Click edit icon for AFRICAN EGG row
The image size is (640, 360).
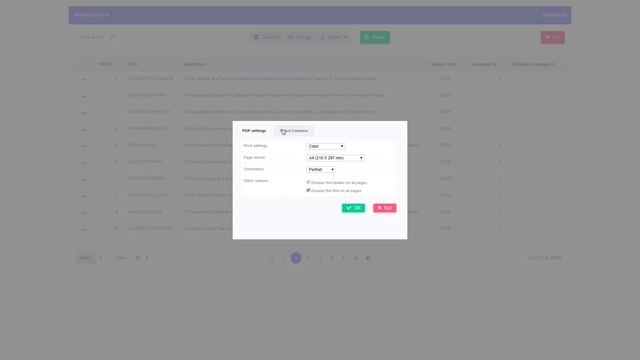(x=84, y=146)
